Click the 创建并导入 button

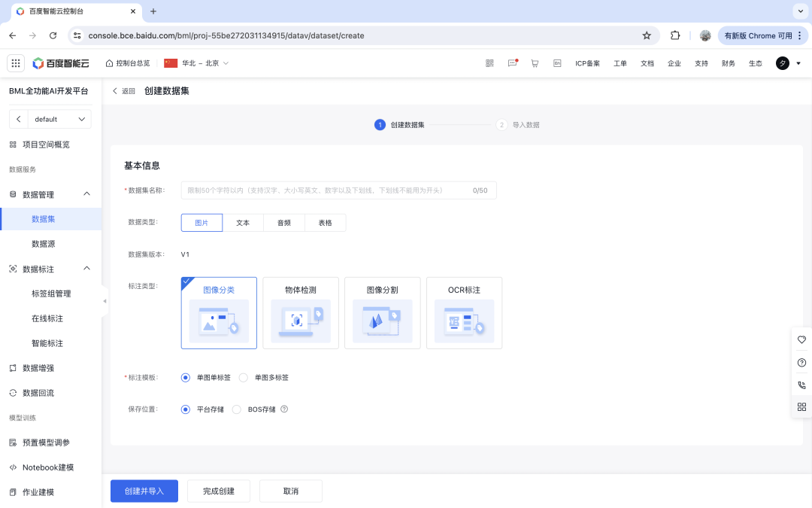coord(144,491)
